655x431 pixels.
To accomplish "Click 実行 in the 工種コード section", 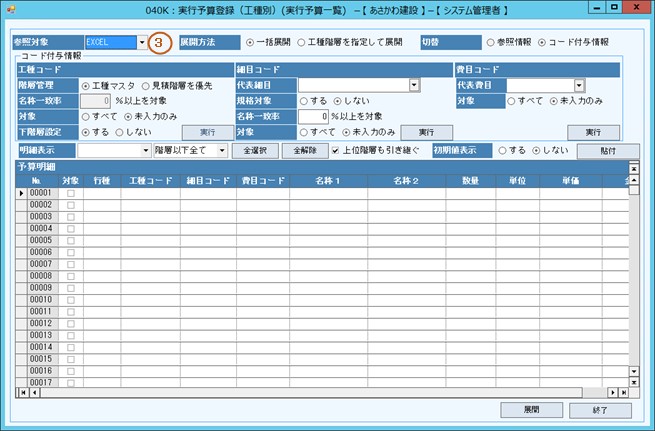I will 207,132.
